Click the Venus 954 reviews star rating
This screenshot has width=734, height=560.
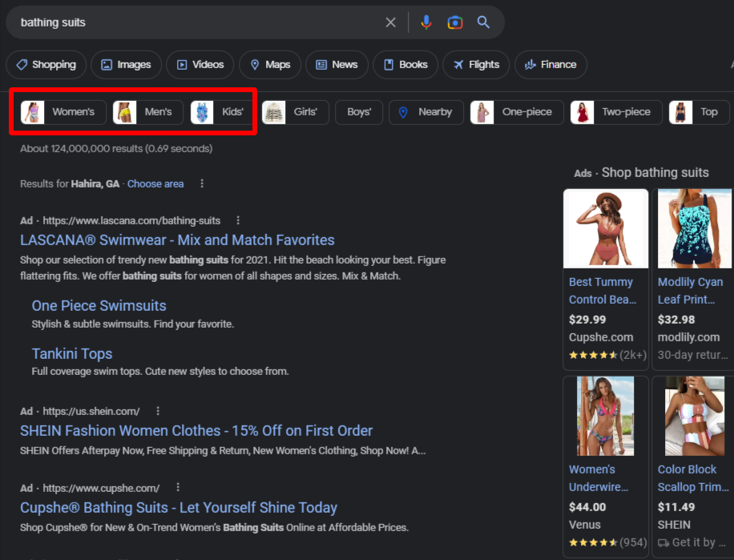click(x=607, y=542)
